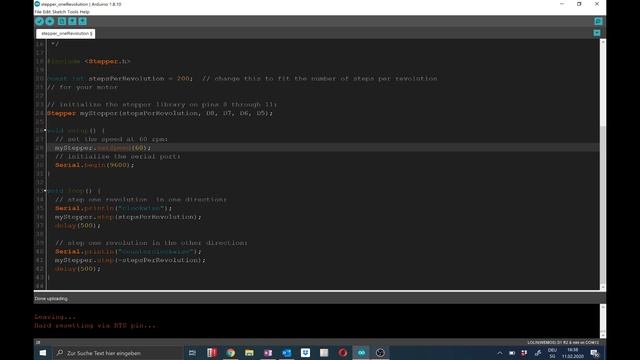Click the board and COM port status text
The height and width of the screenshot is (360, 640).
(563, 342)
